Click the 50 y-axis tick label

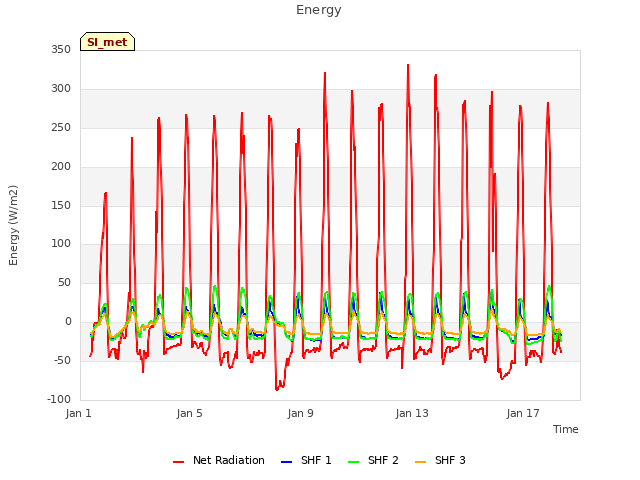[64, 282]
